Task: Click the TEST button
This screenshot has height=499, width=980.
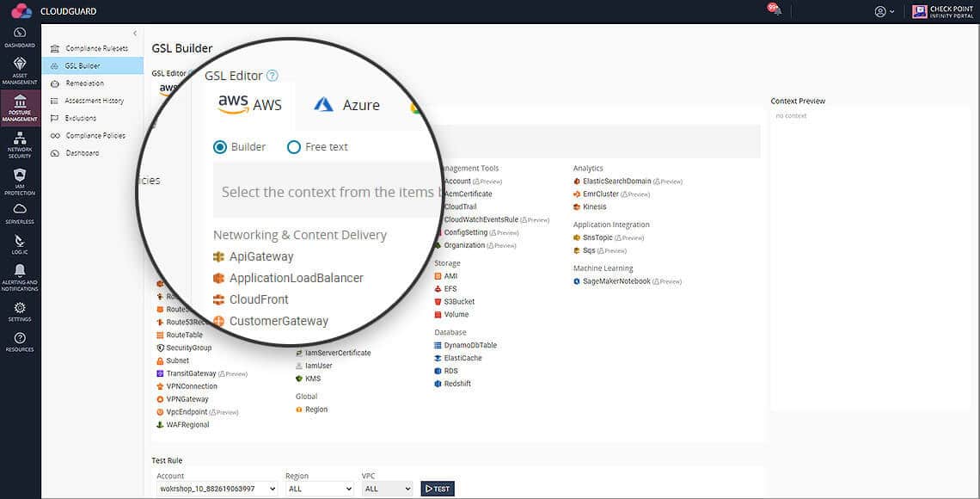Action: (438, 489)
